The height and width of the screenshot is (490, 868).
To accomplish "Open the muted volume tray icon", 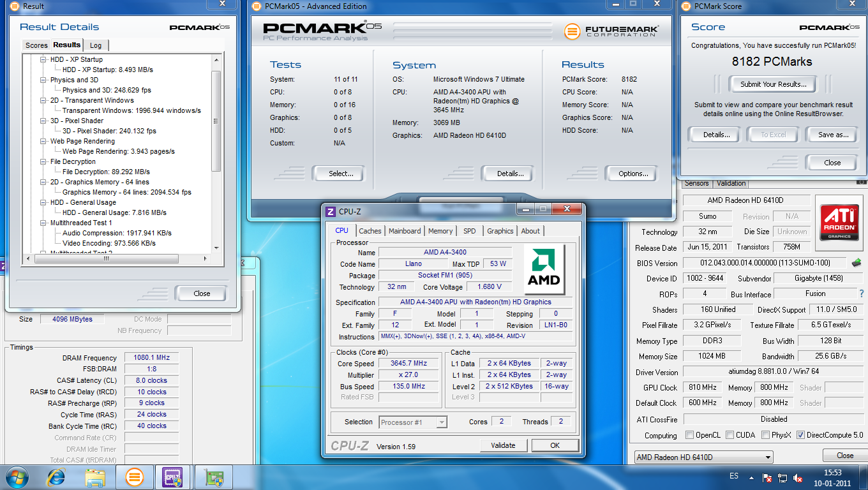I will coord(798,477).
